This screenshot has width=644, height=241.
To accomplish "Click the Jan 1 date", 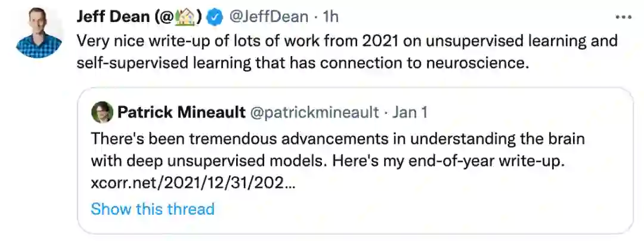I will (x=410, y=112).
